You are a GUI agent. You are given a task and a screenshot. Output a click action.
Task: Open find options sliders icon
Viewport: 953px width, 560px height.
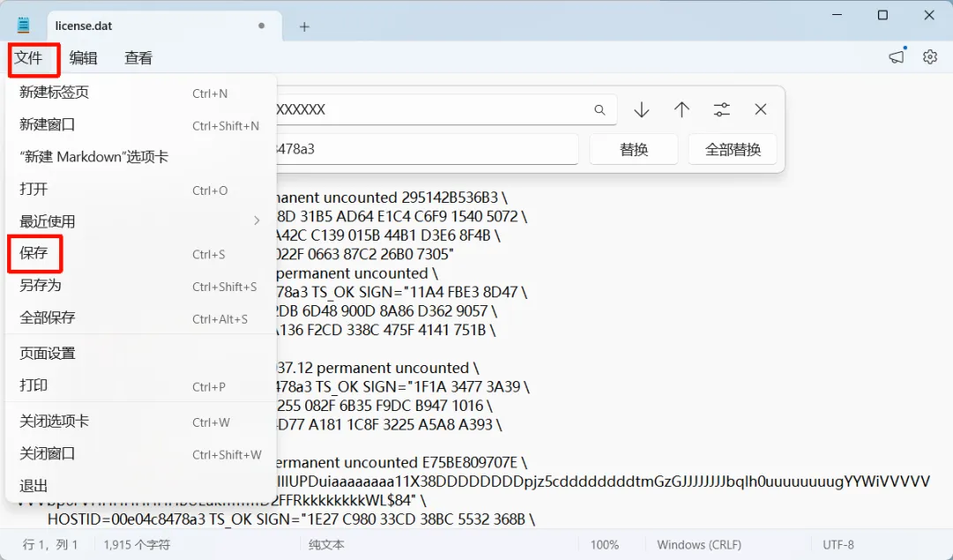coord(722,109)
